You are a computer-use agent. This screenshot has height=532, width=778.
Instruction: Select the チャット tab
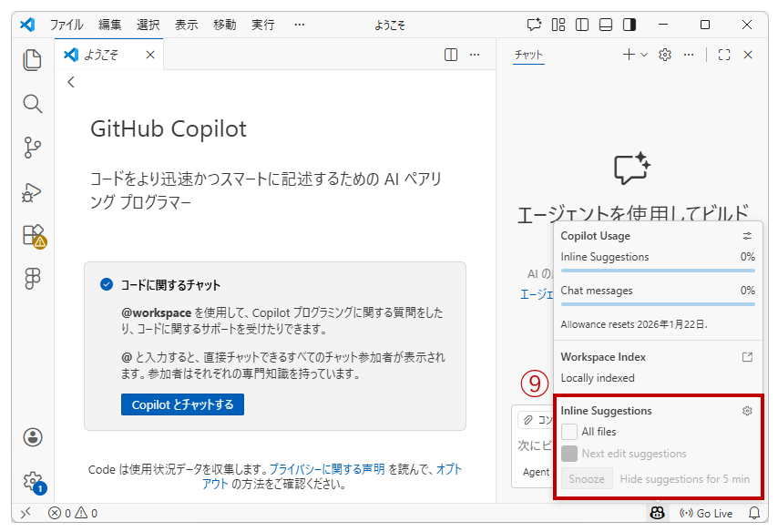(528, 55)
